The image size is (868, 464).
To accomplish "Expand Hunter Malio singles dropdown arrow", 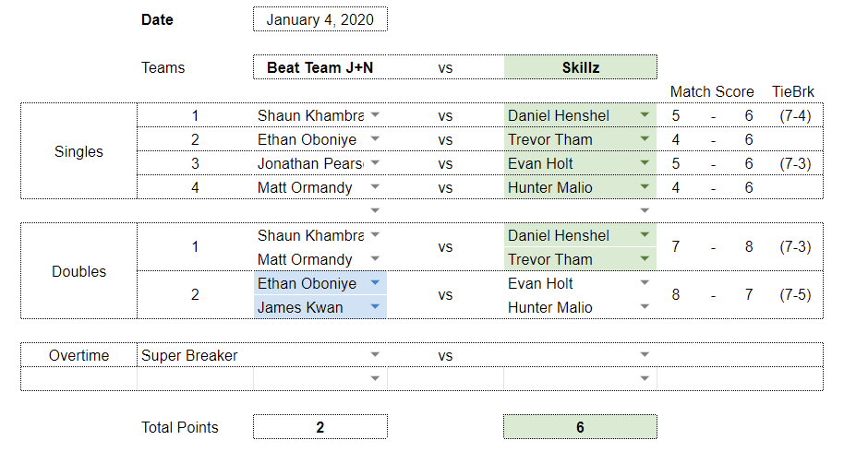I will pos(645,187).
